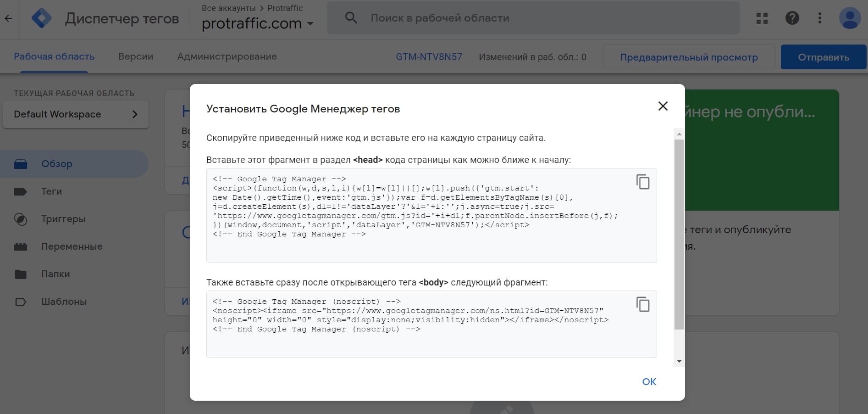Open the Администрирование tab
The image size is (868, 414).
(x=227, y=56)
